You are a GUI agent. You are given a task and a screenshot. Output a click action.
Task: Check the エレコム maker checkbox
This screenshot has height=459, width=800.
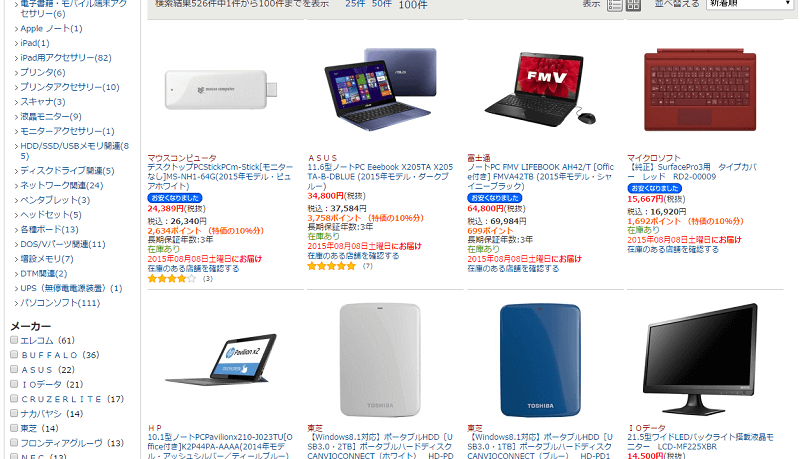[x=14, y=340]
